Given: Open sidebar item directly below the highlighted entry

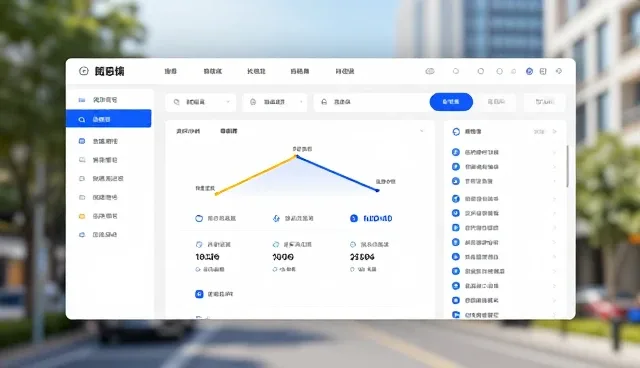Looking at the screenshot, I should pyautogui.click(x=98, y=141).
